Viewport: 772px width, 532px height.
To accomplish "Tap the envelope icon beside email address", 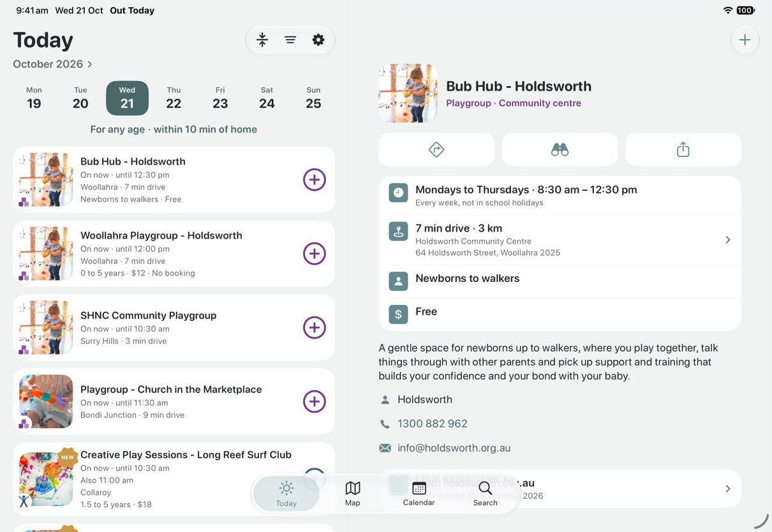I will [385, 448].
